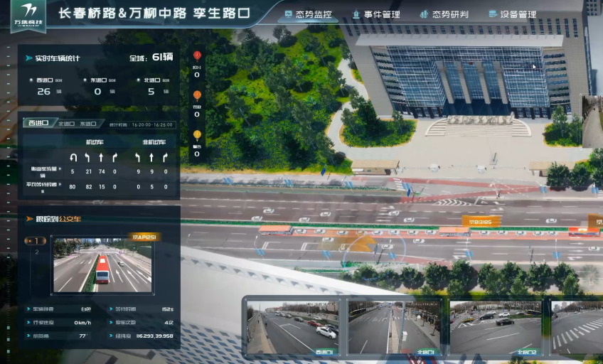Open the 态势监控 tab
The height and width of the screenshot is (364, 603).
click(x=309, y=14)
